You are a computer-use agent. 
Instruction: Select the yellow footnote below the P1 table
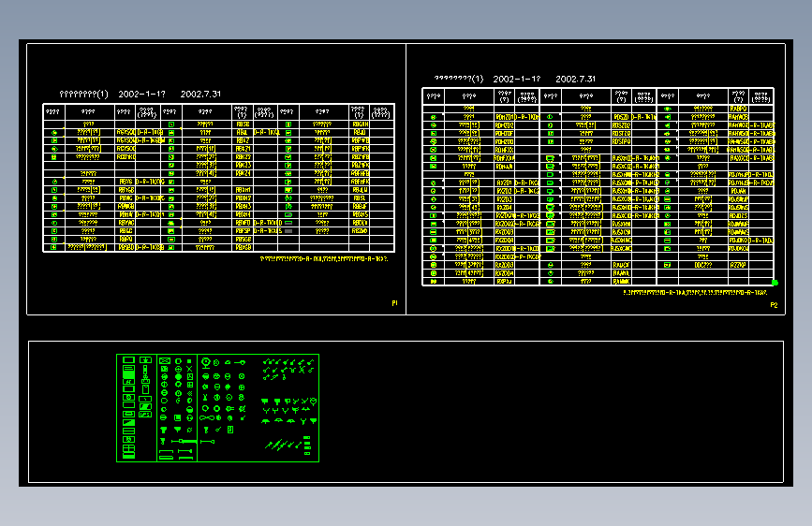(324, 258)
